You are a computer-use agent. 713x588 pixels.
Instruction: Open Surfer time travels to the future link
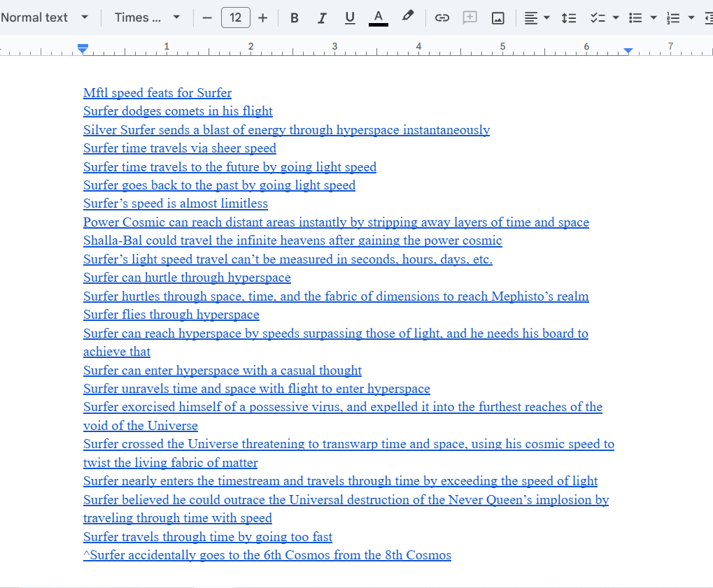pos(230,167)
